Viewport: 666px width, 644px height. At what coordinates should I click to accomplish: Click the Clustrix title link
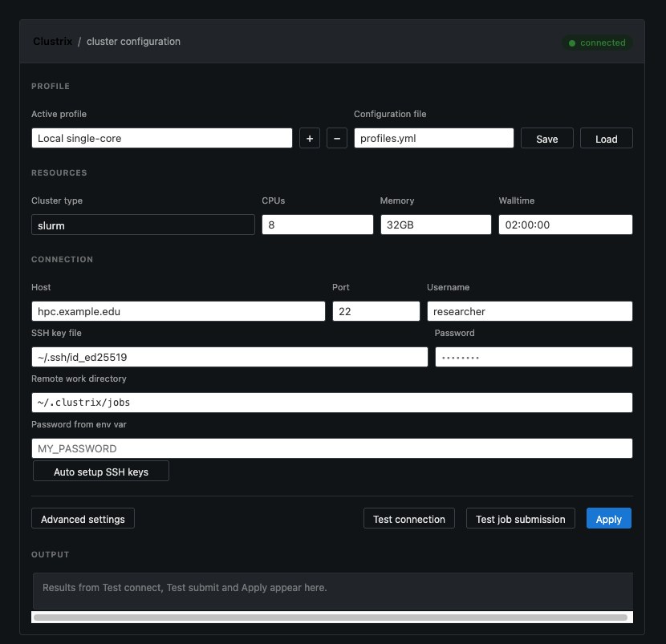[53, 42]
